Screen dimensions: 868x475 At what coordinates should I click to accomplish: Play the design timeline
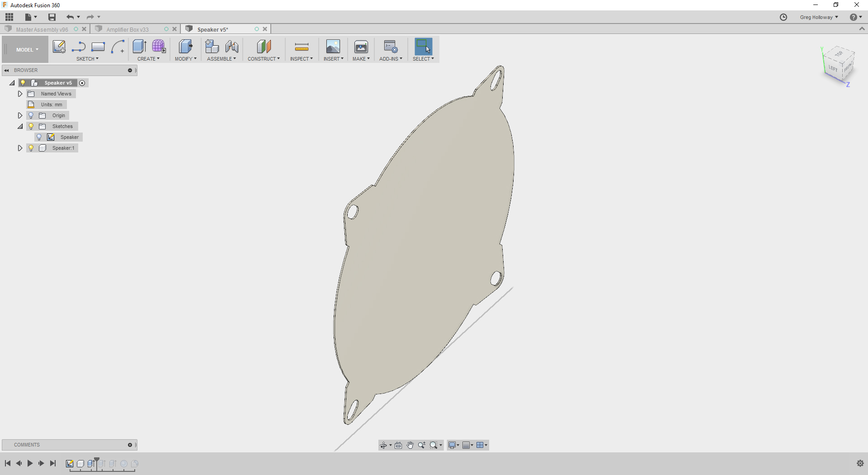tap(30, 463)
